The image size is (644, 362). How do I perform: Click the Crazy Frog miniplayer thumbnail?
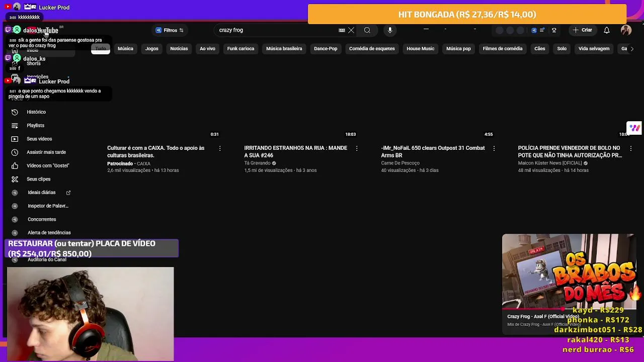[569, 271]
